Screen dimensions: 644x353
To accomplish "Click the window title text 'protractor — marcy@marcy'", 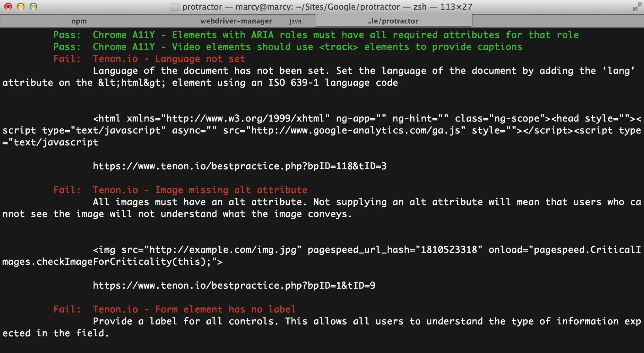I will click(237, 7).
